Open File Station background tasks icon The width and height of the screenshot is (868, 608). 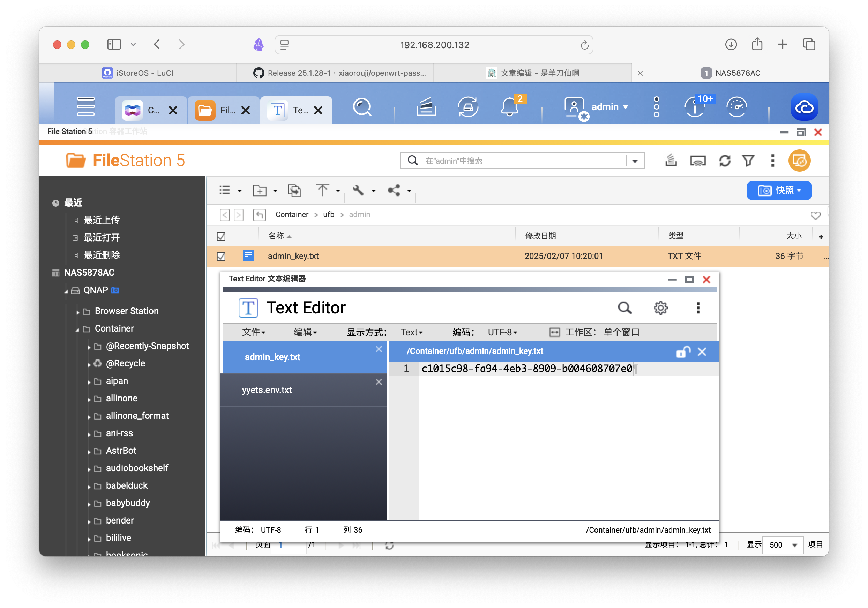click(671, 160)
